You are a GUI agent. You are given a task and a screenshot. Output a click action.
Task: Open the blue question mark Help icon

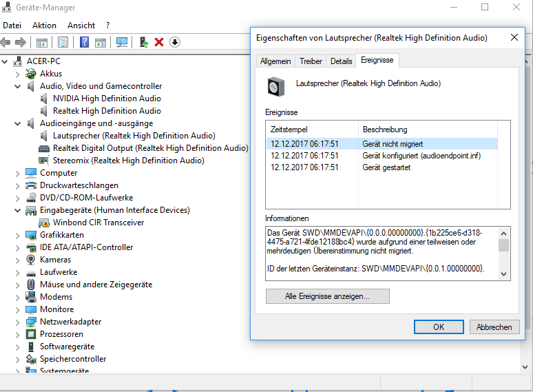point(84,42)
